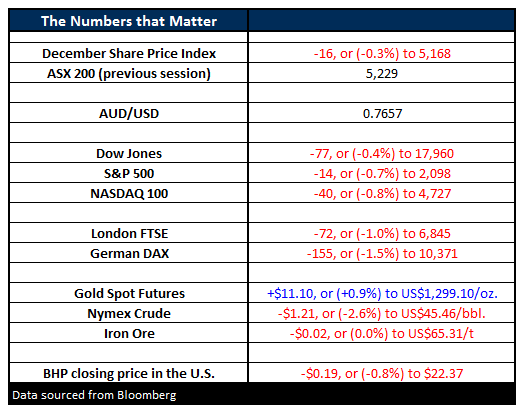Click the DAX -155 to 10,371 value
Viewport: 525px width, 413px height.
(381, 253)
